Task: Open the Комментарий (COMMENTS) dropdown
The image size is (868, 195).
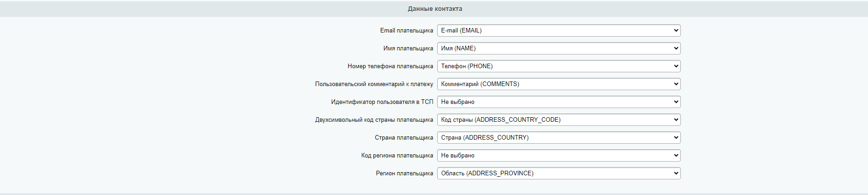Action: click(558, 84)
